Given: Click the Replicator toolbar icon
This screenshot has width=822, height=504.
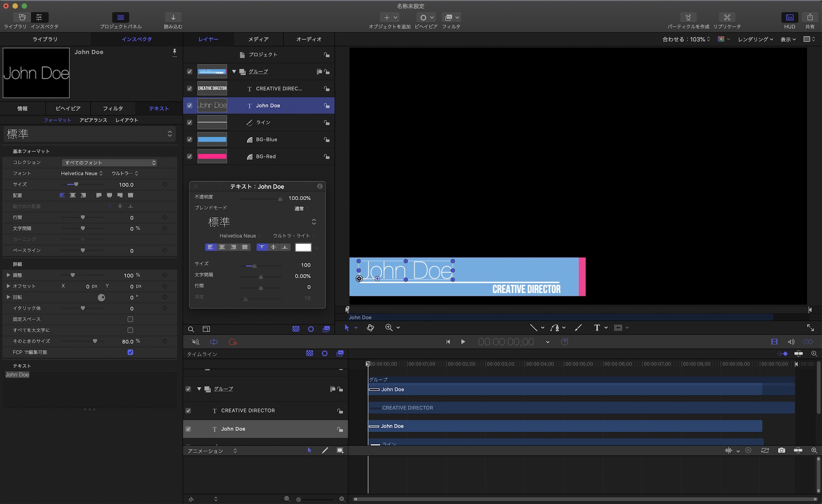Looking at the screenshot, I should pos(727,17).
